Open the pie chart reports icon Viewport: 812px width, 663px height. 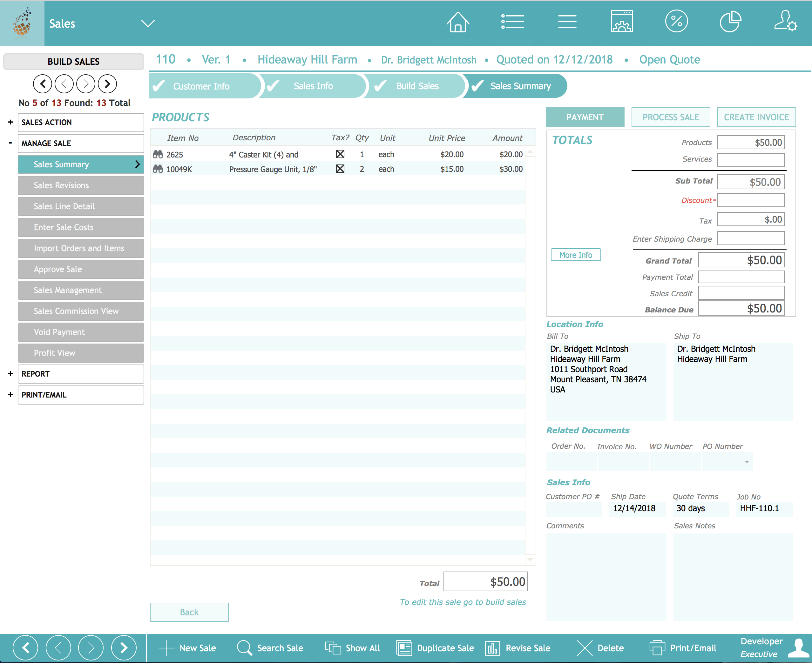731,21
